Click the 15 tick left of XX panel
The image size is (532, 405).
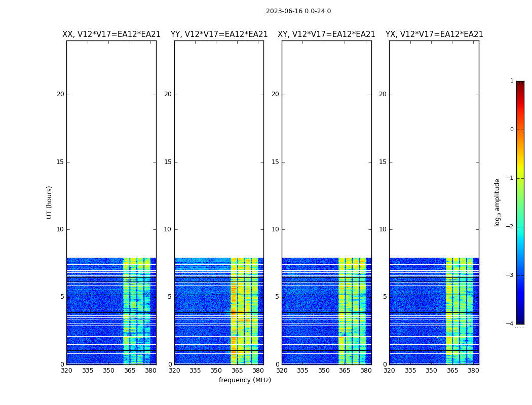pos(60,162)
